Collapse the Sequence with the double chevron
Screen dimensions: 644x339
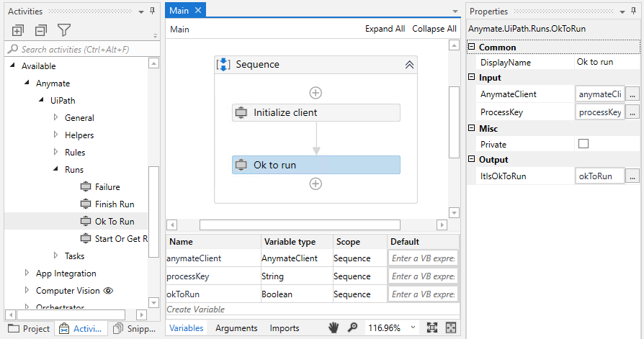pyautogui.click(x=409, y=65)
